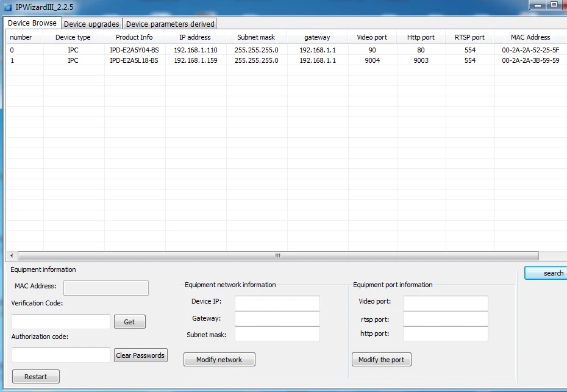This screenshot has width=567, height=392.
Task: Select the Device Browse tab
Action: [32, 23]
